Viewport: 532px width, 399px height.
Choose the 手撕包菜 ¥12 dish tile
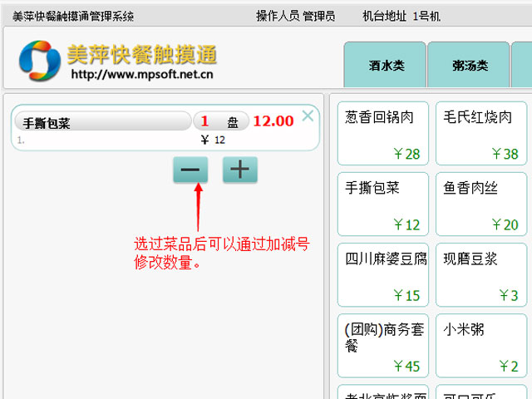coord(383,204)
